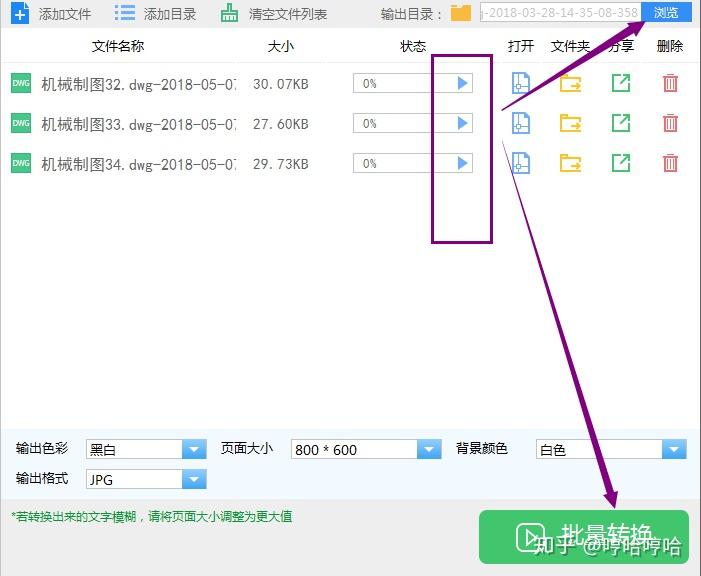Open output folder for 机械制图34.dwg

570,163
